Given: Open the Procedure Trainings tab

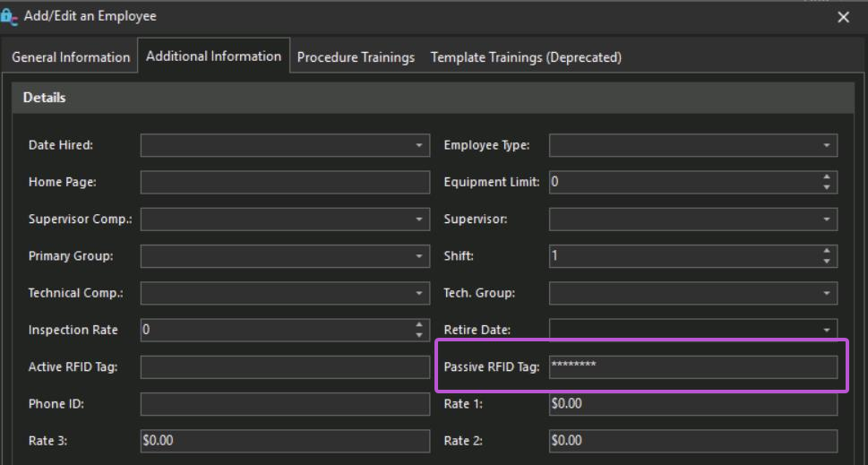Looking at the screenshot, I should (356, 57).
